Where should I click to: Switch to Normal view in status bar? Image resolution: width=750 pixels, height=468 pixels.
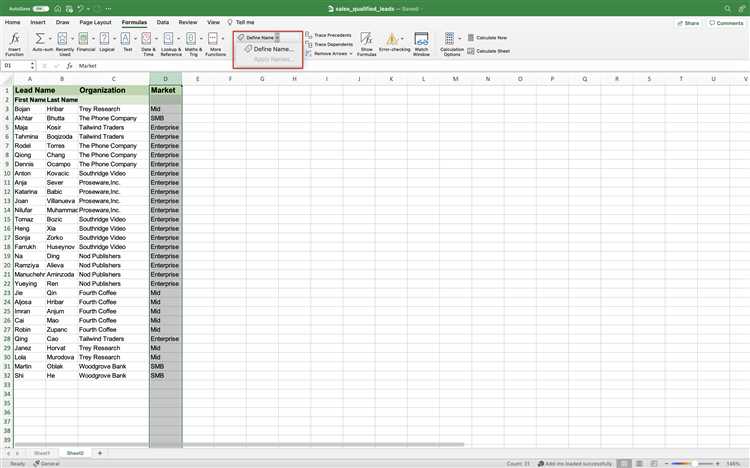click(623, 463)
